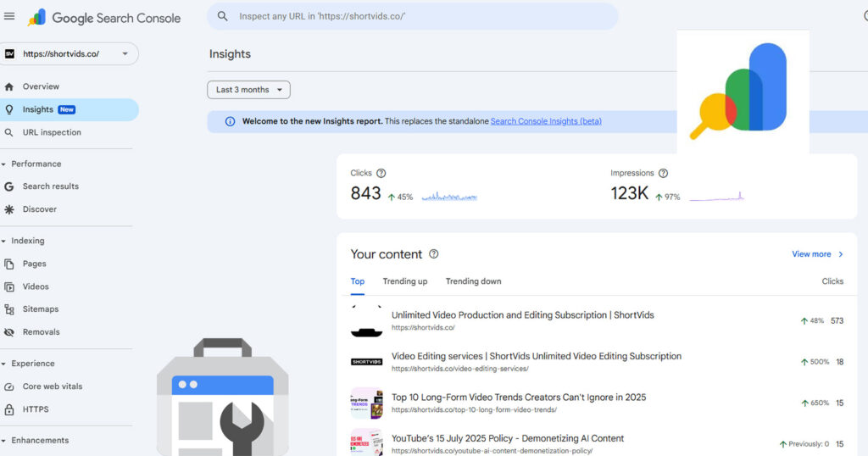868x456 pixels.
Task: Click the Pages icon in sidebar
Action: [x=8, y=264]
